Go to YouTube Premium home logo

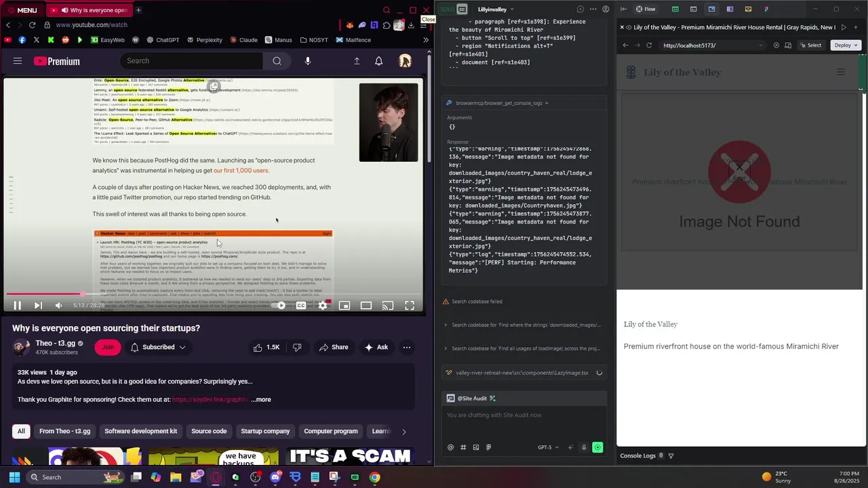57,61
